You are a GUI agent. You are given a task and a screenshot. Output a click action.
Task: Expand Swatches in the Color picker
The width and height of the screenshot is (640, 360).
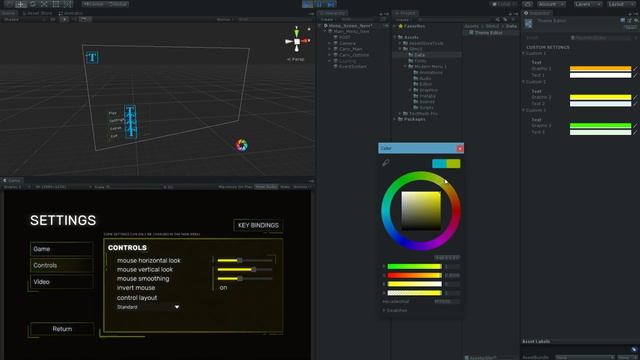tap(384, 311)
